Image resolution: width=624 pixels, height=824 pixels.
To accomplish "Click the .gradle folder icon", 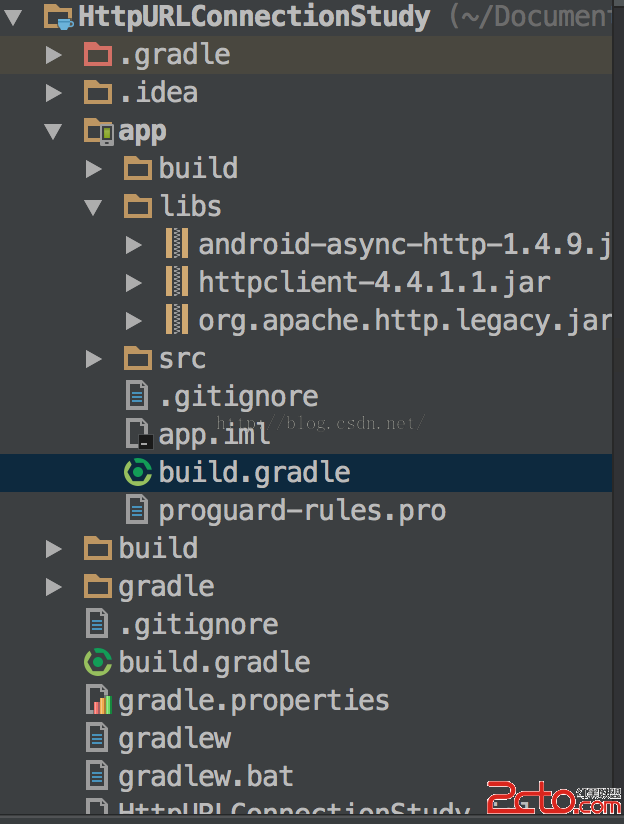I will pos(98,55).
